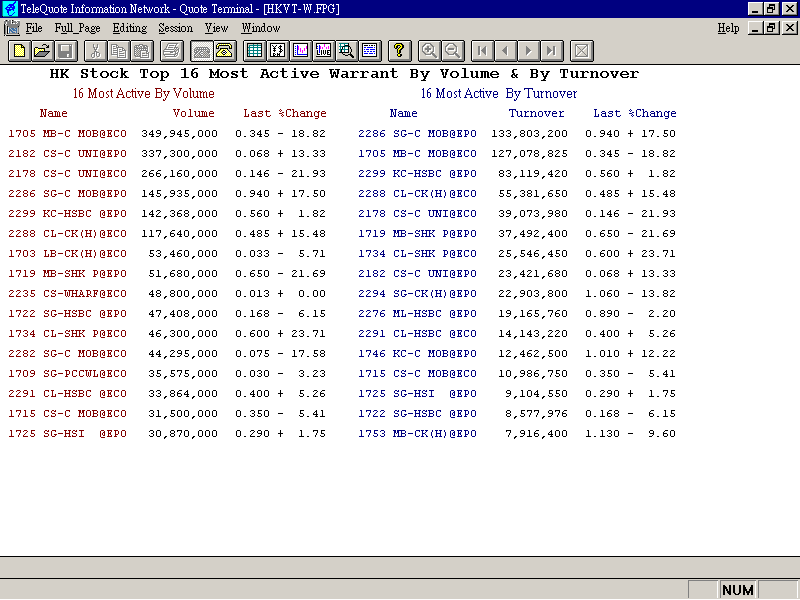Open the View menu

[x=216, y=28]
